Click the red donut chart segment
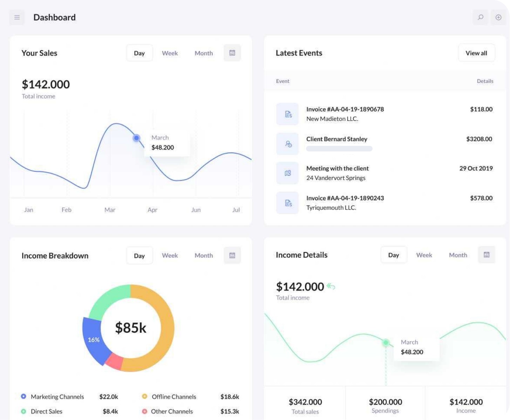 [115, 361]
